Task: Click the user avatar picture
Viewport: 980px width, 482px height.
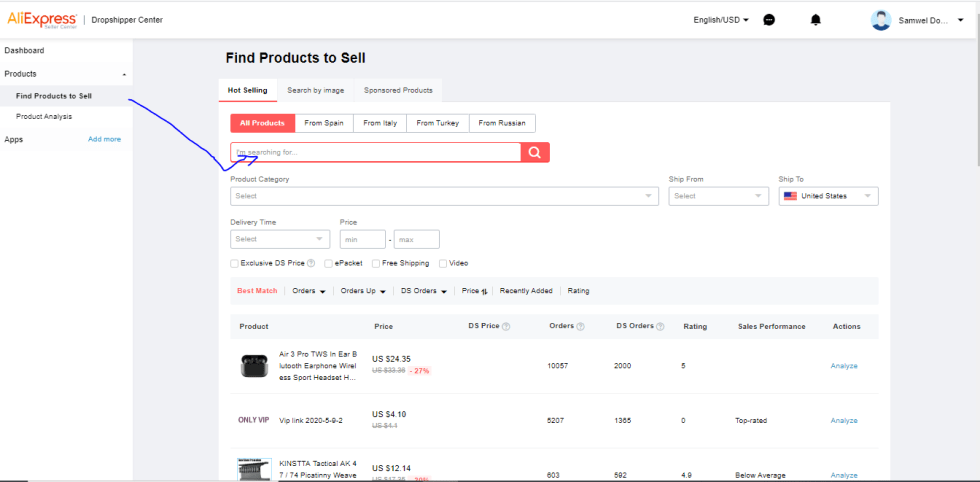Action: 881,20
